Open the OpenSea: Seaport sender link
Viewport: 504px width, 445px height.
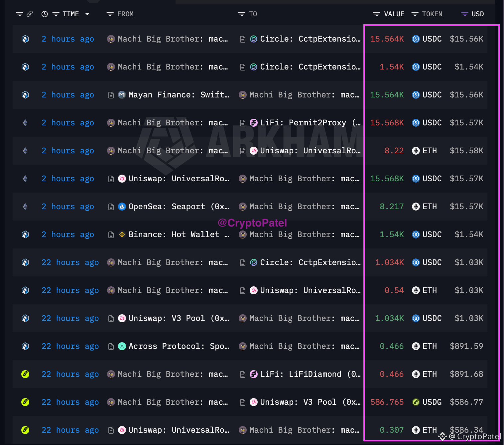tap(179, 207)
